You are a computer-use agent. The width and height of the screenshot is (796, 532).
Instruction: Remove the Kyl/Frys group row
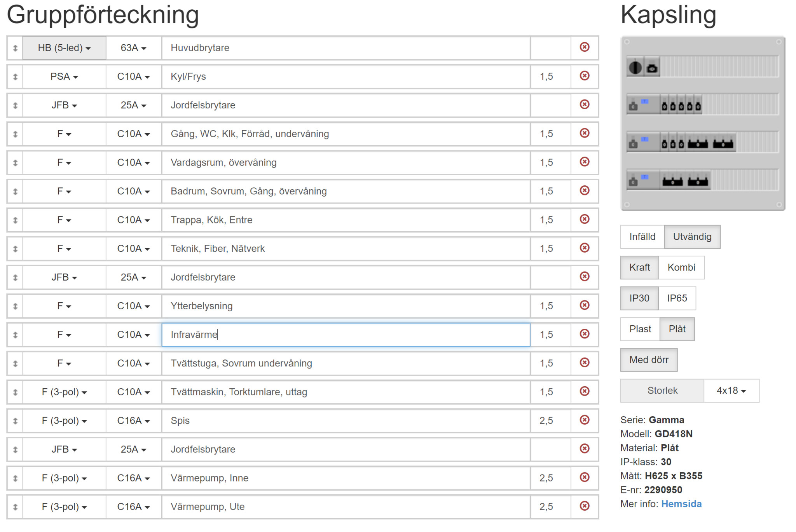(584, 76)
